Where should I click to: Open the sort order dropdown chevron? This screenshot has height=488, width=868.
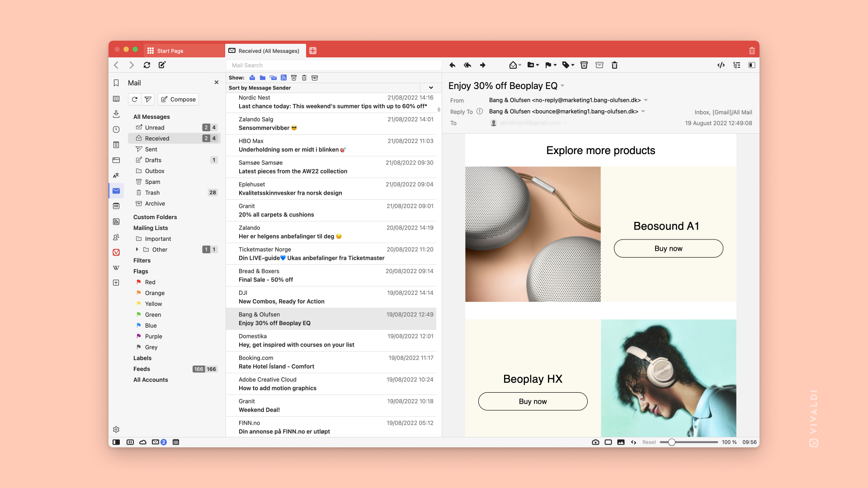coord(431,88)
